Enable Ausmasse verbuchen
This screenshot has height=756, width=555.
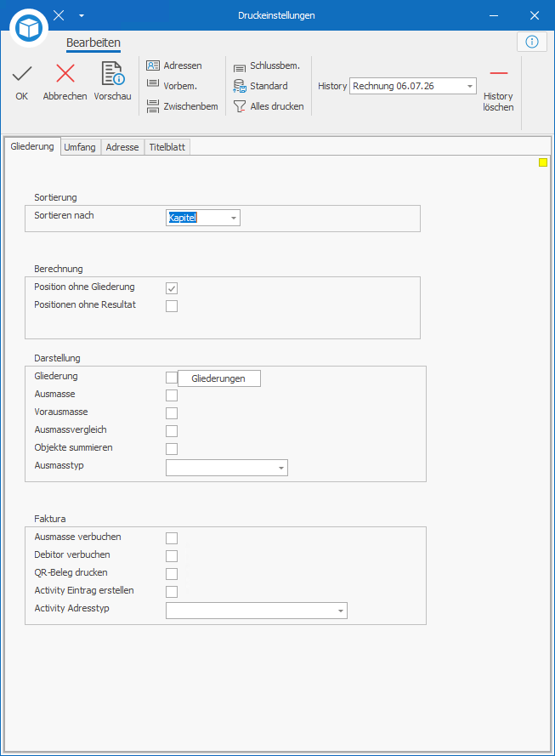coord(172,538)
